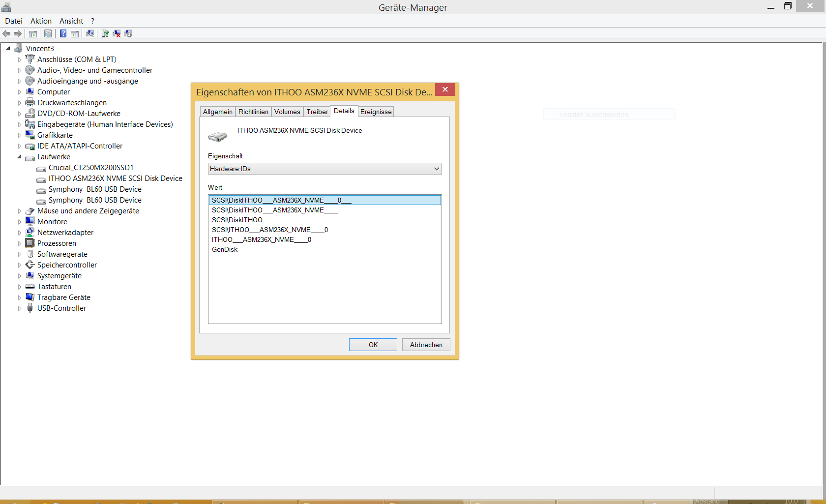Collapse the Laufwerke tree node
The image size is (826, 504).
19,157
